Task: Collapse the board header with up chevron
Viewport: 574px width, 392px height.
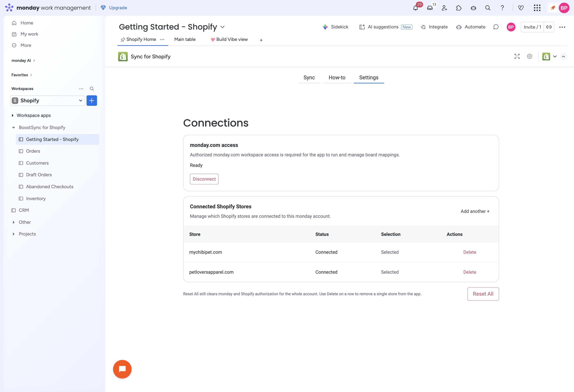Action: pos(563,56)
